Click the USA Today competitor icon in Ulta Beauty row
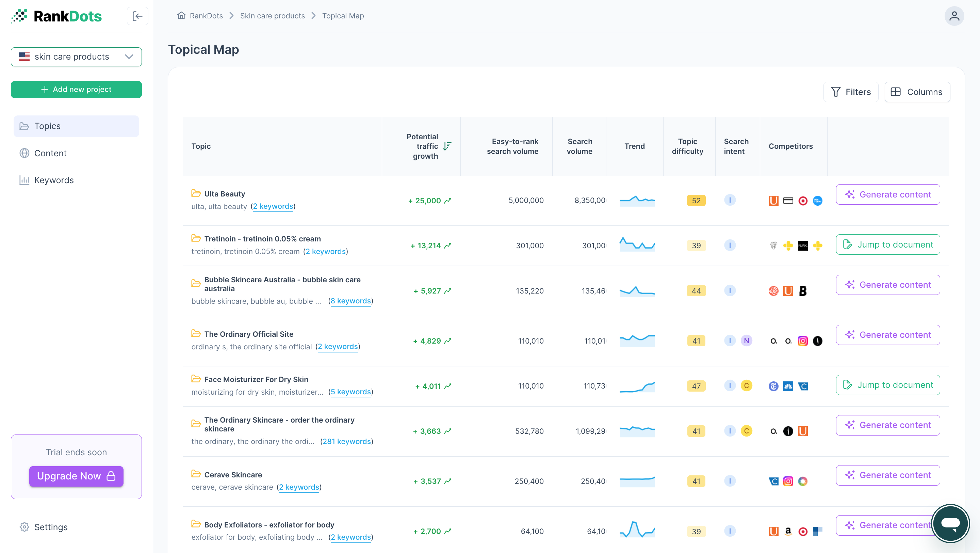The image size is (980, 553). (818, 201)
